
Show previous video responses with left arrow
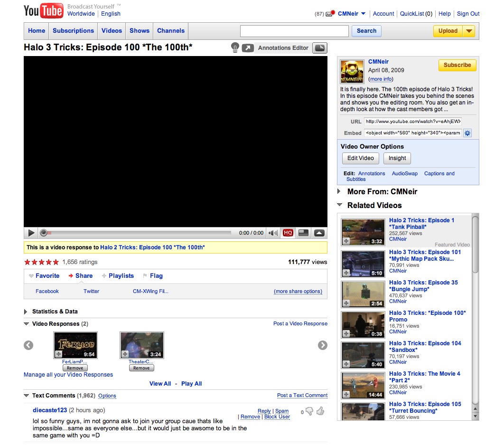tap(28, 345)
